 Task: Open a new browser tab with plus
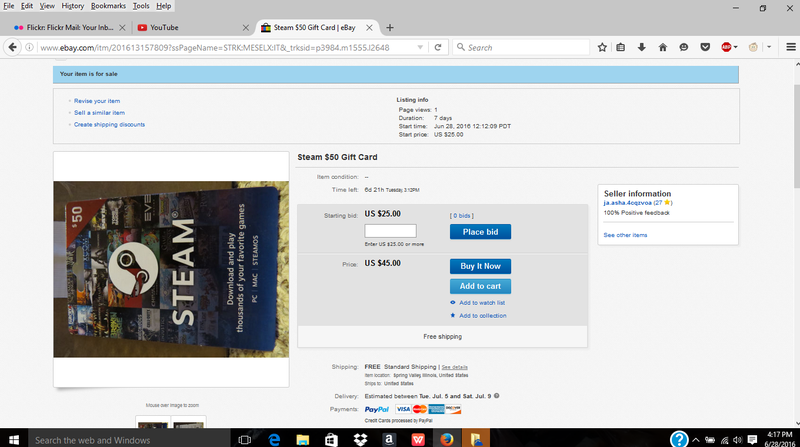pyautogui.click(x=390, y=28)
